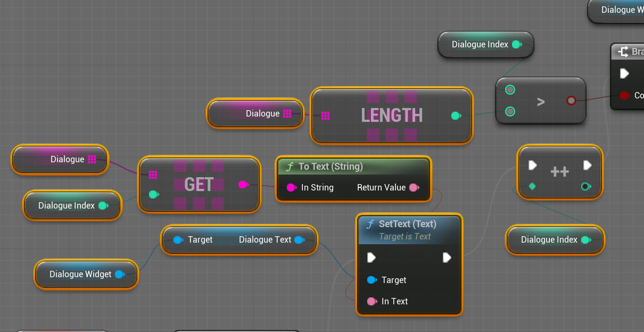Click the Dialogue Text label
This screenshot has width=644, height=332.
coord(265,239)
